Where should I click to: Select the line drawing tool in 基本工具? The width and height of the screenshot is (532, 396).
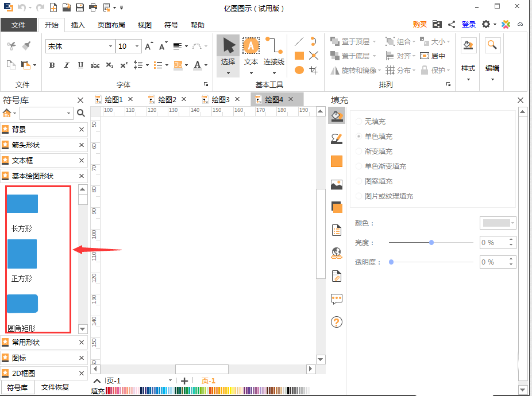point(298,41)
